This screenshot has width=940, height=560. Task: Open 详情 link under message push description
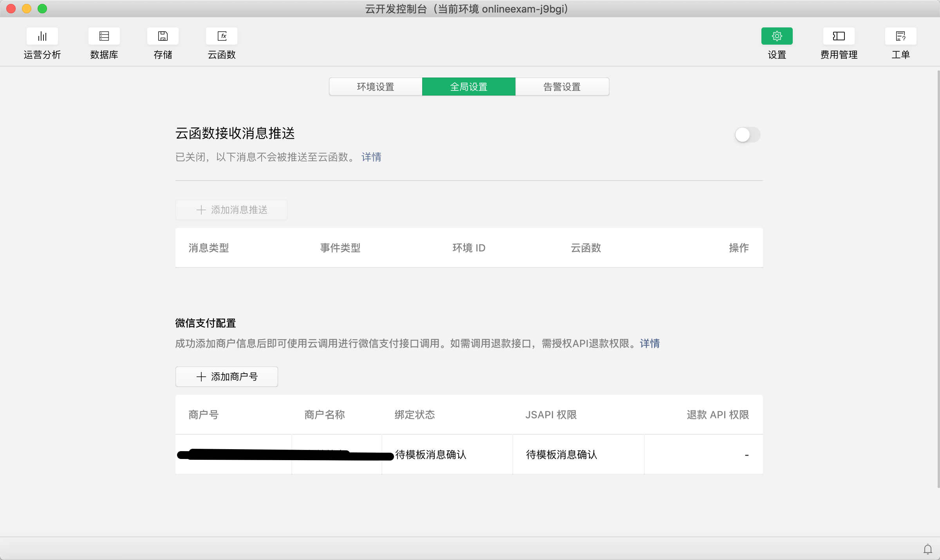click(371, 157)
